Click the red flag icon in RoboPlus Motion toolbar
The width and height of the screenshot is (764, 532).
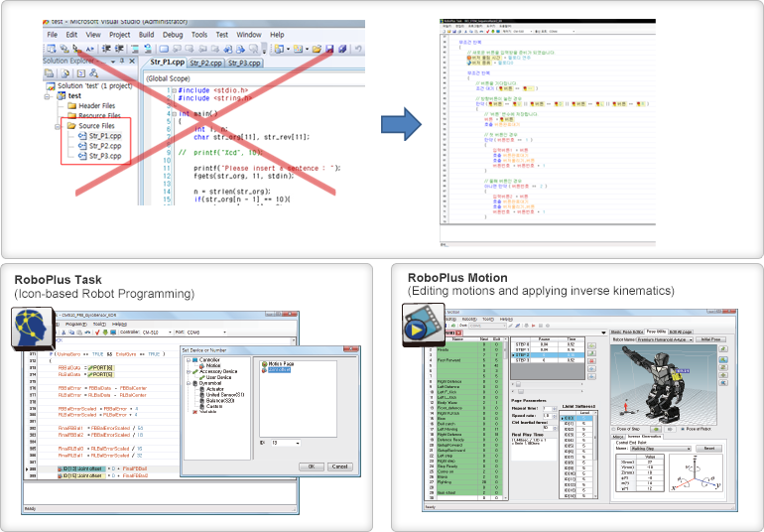[534, 326]
